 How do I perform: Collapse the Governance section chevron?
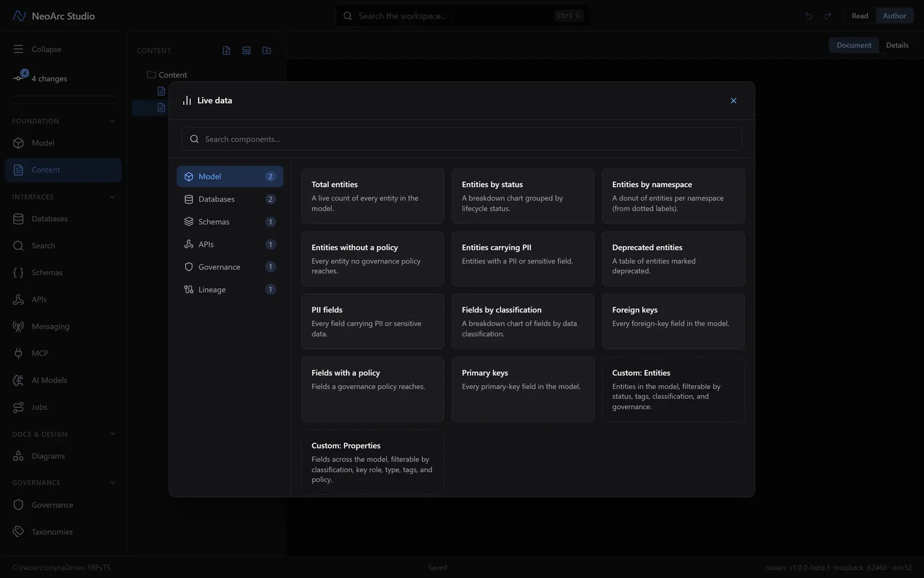(112, 483)
